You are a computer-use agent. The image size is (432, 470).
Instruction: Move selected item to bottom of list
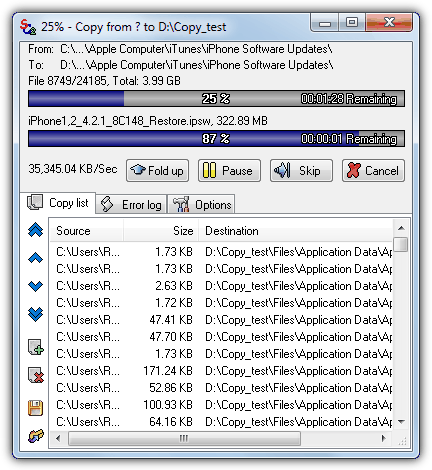click(35, 314)
